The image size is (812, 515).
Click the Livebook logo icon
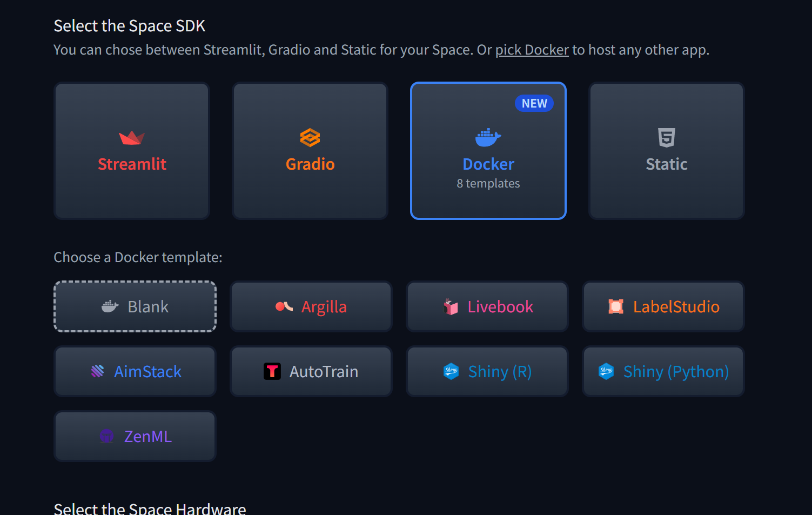point(451,306)
